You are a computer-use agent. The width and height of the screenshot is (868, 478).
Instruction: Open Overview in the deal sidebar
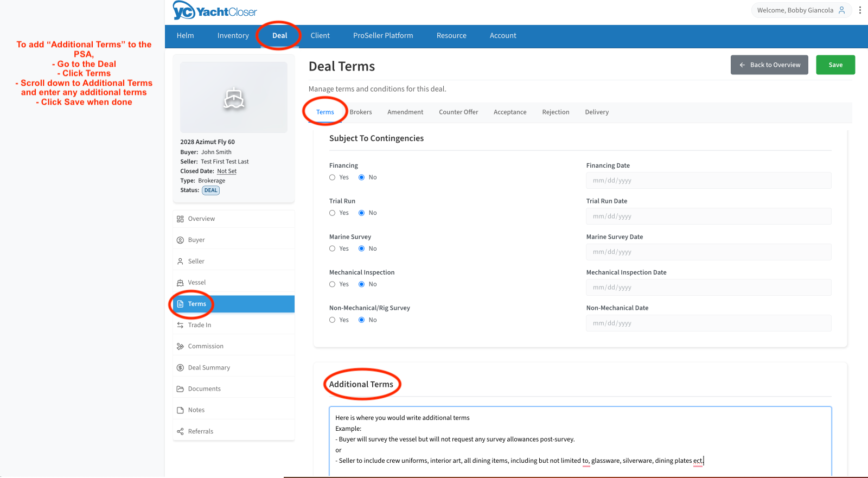click(234, 219)
